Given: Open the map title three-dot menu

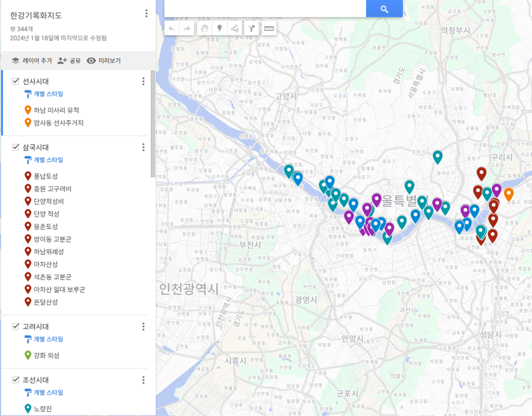Looking at the screenshot, I should [x=146, y=13].
